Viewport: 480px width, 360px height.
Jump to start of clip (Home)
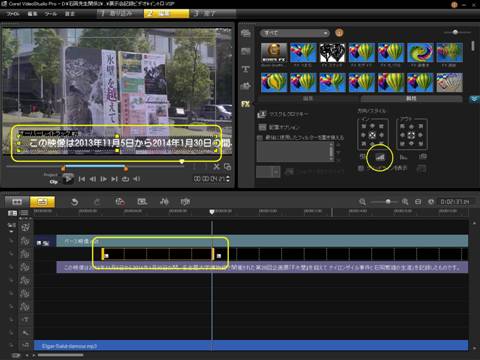(82, 179)
